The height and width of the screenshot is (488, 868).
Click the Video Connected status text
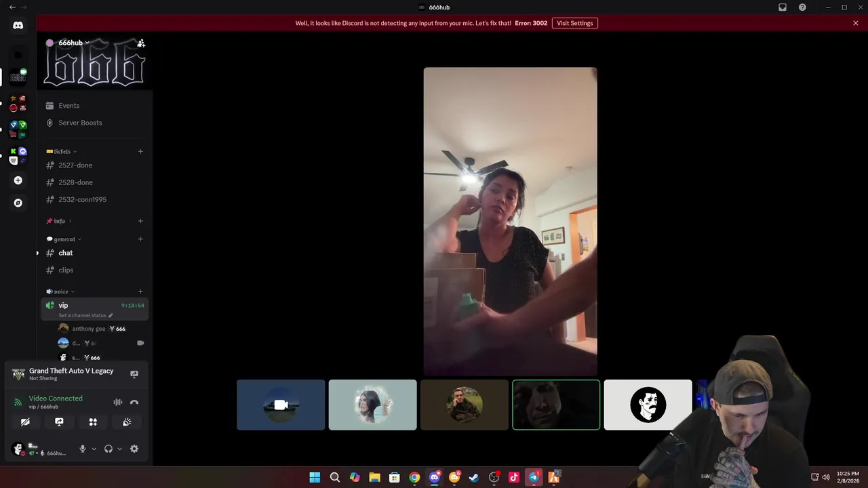(x=56, y=399)
